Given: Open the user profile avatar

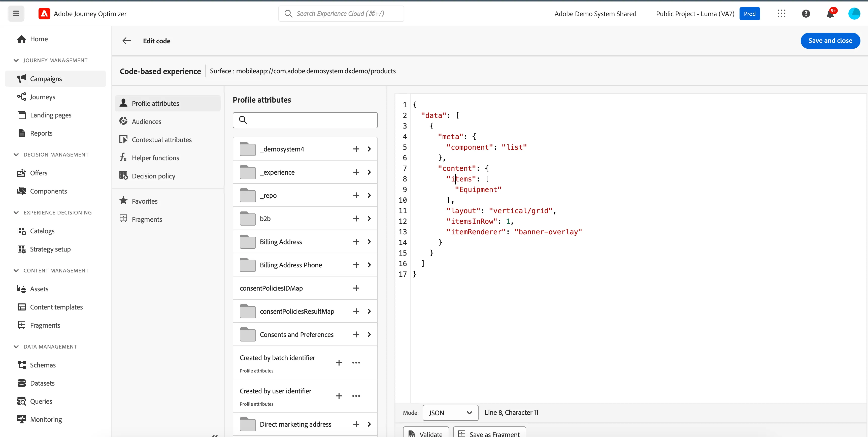Looking at the screenshot, I should click(854, 14).
